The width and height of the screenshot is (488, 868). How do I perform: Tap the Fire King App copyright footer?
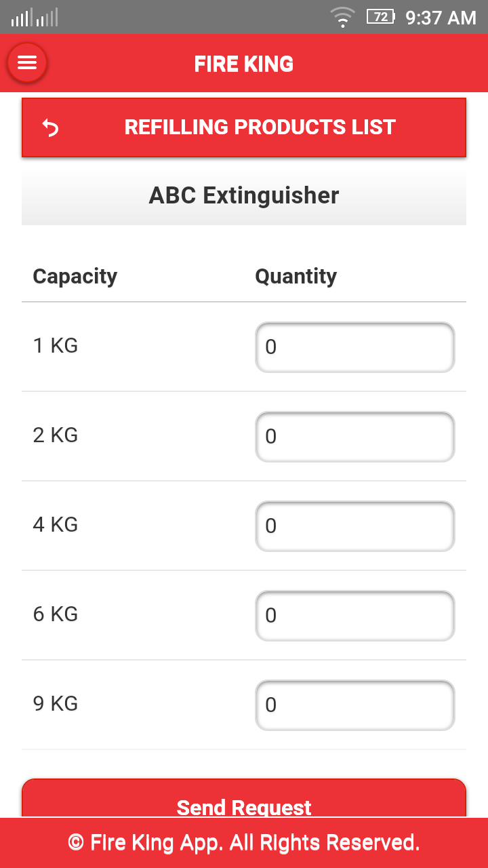[244, 843]
